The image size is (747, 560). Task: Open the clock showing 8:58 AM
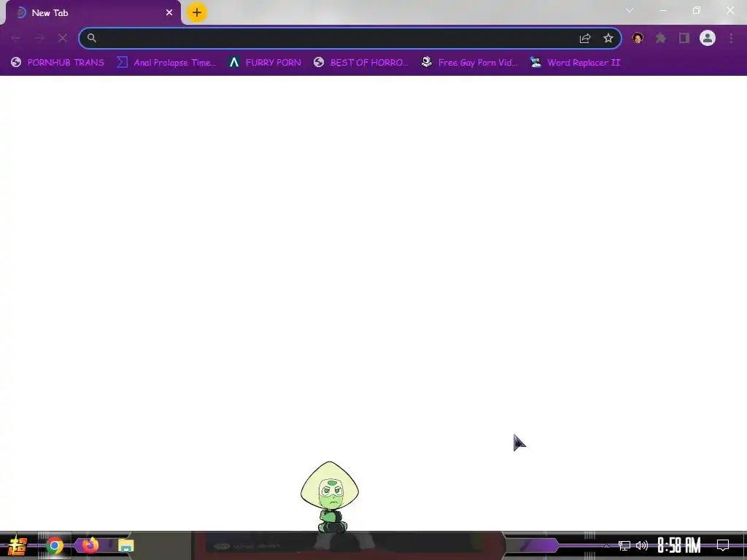pos(679,545)
